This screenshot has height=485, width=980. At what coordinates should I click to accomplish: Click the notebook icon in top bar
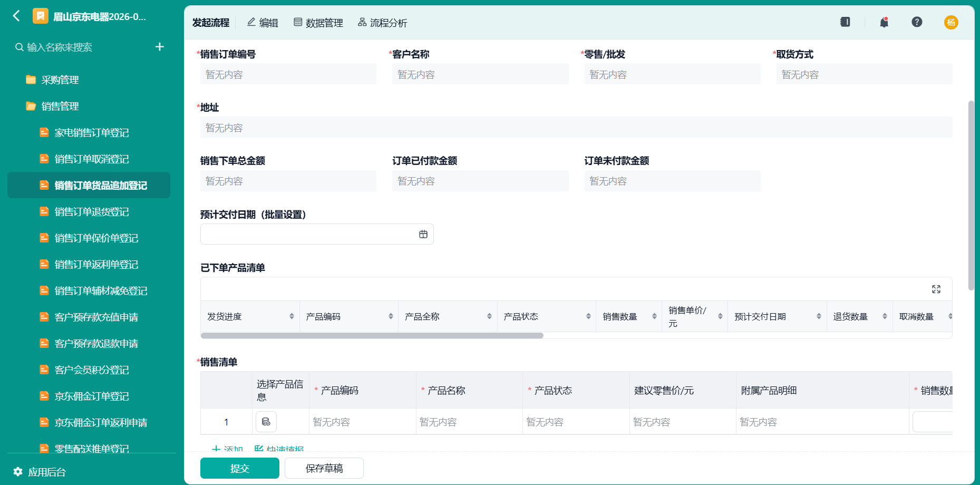pos(845,22)
